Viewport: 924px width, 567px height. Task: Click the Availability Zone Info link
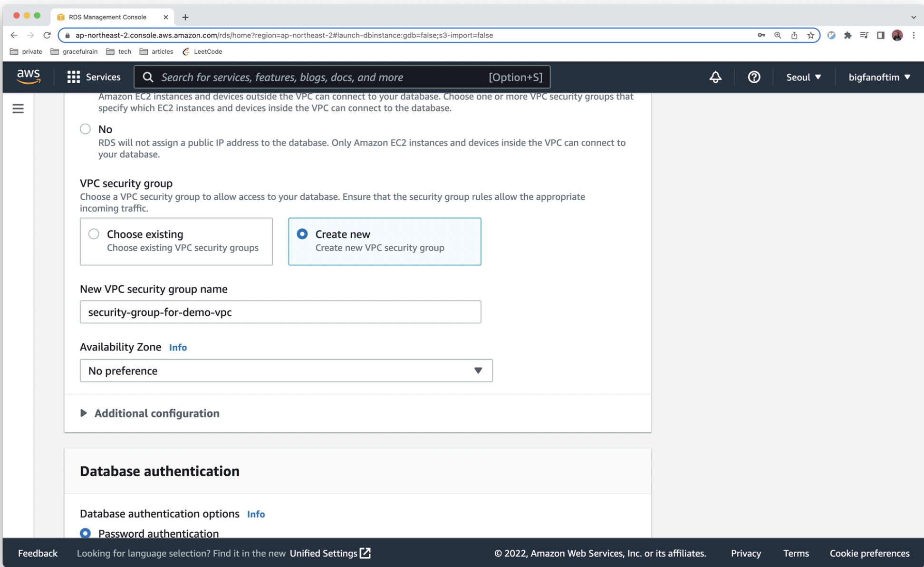coord(178,347)
